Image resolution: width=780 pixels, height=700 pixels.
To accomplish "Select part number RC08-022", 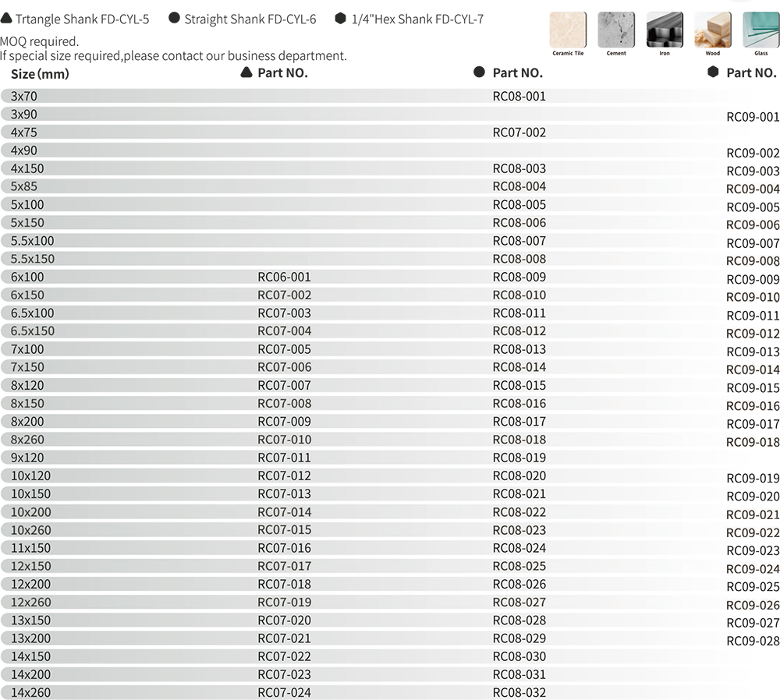I will pos(519,512).
